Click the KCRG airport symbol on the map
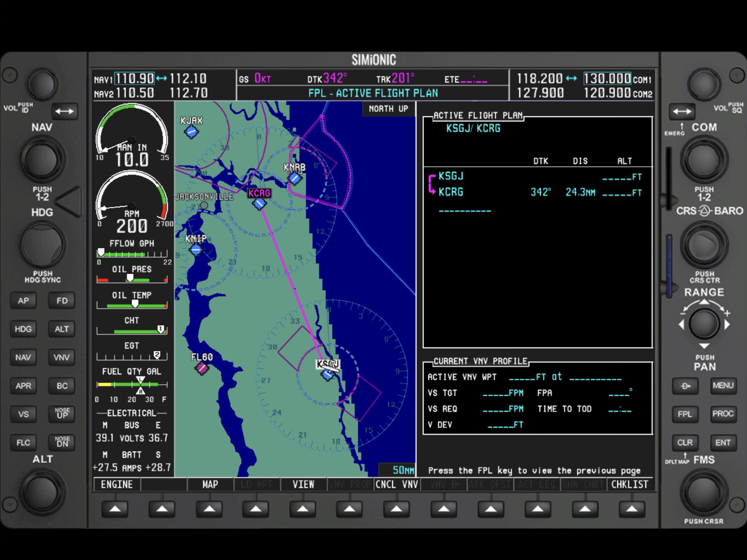 coord(259,203)
